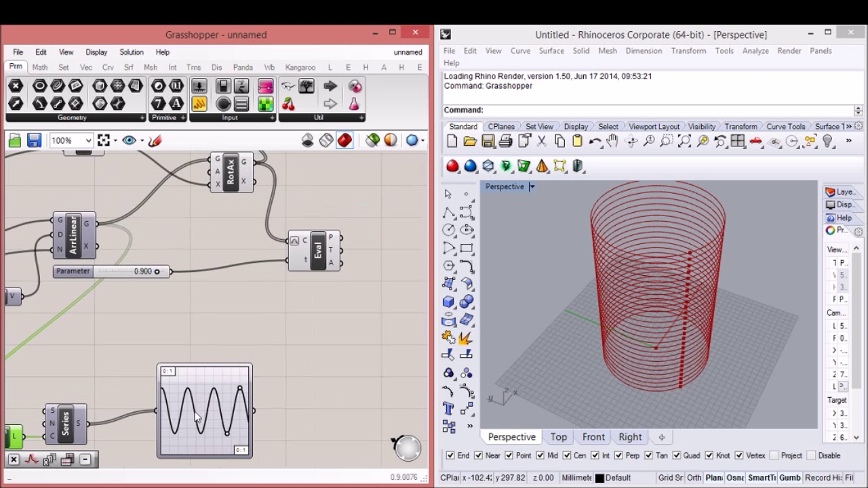Click the Gumball status bar button
Image resolution: width=868 pixels, height=488 pixels.
pyautogui.click(x=789, y=478)
